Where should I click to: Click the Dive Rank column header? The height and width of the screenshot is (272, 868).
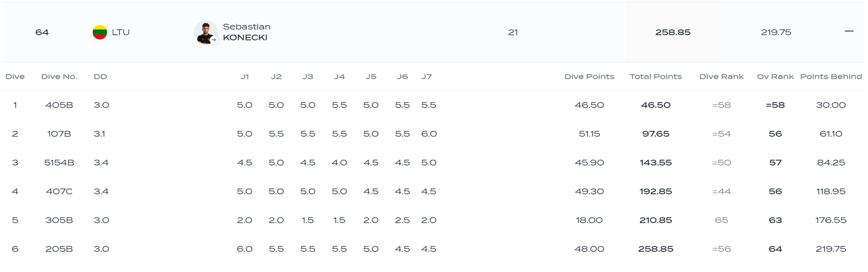pyautogui.click(x=721, y=77)
